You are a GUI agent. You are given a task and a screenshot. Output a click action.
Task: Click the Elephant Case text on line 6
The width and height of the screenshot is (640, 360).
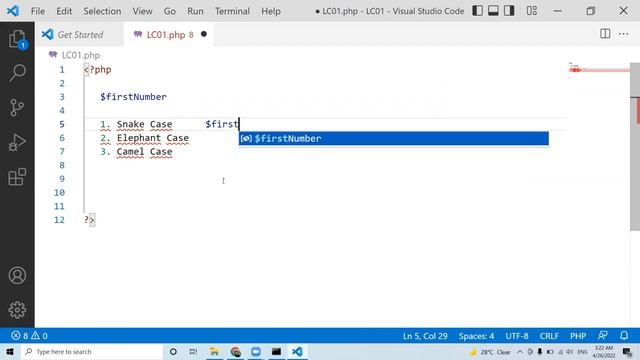[x=153, y=138]
